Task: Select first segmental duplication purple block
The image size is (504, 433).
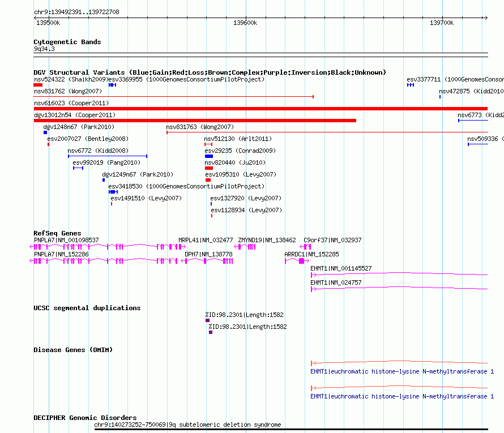Action: [207, 320]
